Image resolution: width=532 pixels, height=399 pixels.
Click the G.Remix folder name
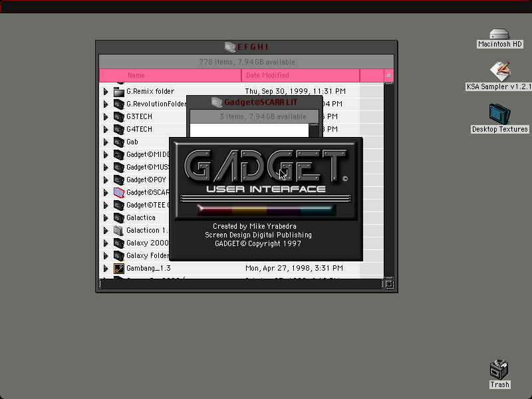pos(150,92)
